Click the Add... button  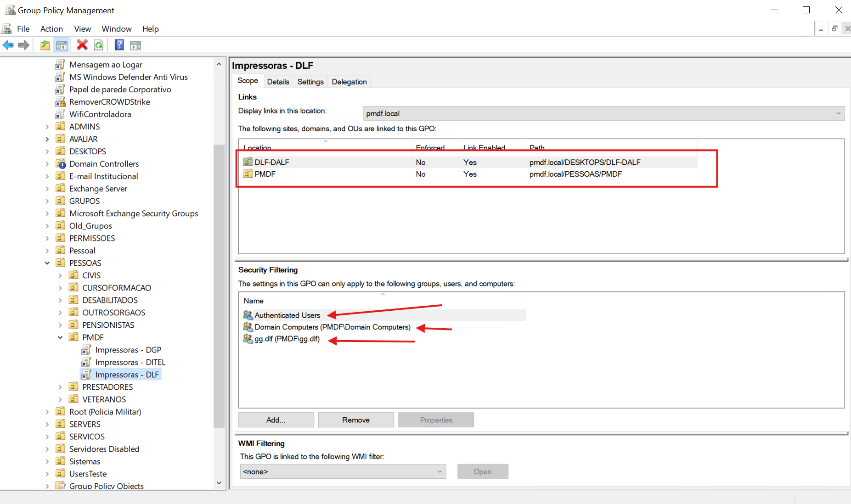pos(276,420)
